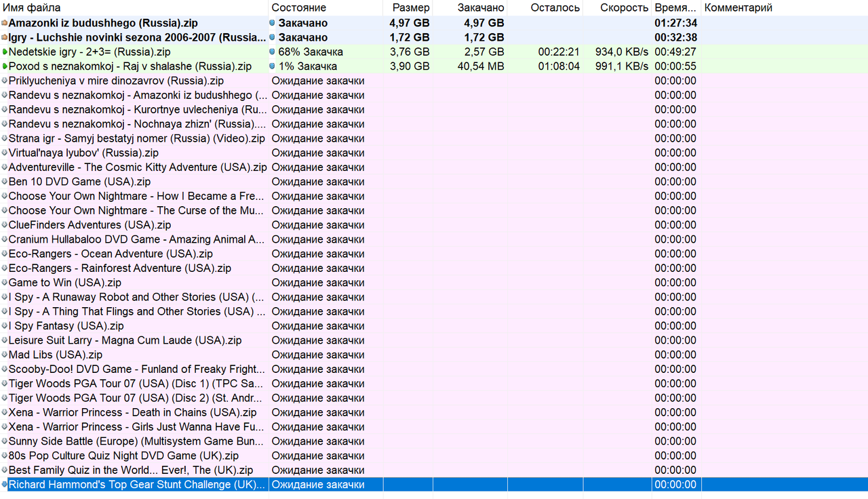Click the 40,54 MB downloaded value

481,66
